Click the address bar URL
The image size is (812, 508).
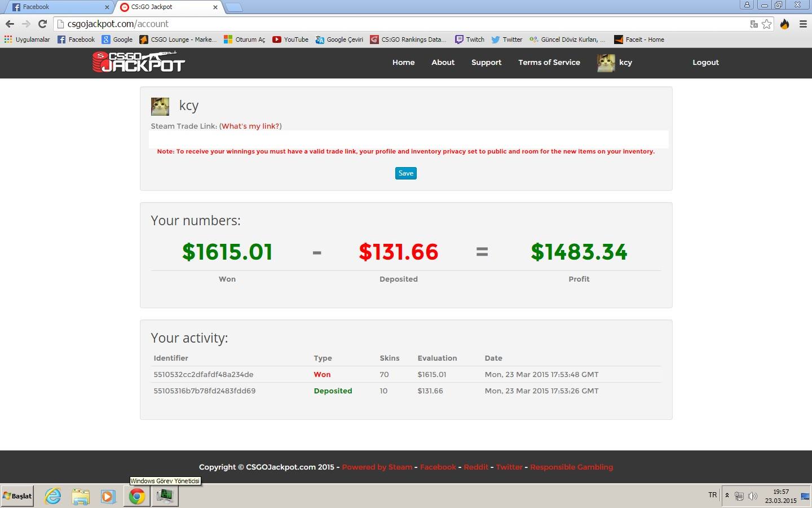(x=118, y=24)
